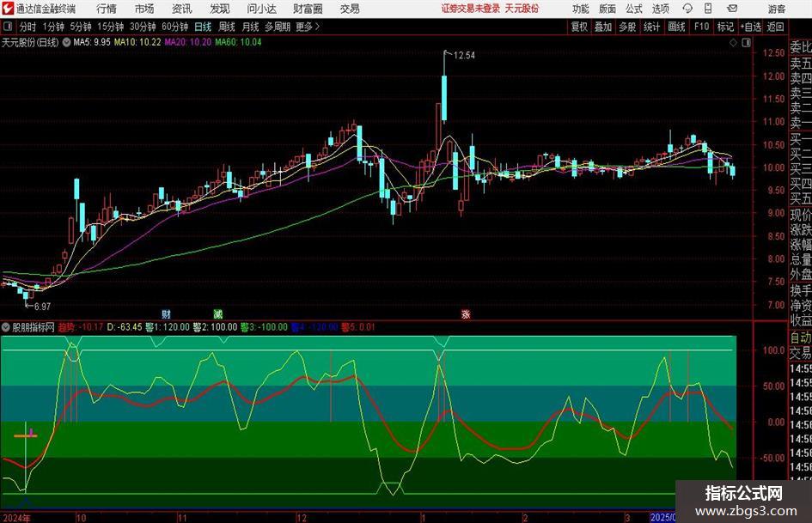The width and height of the screenshot is (812, 523).
Task: Click the 涨 event marker on chart
Action: pyautogui.click(x=466, y=313)
